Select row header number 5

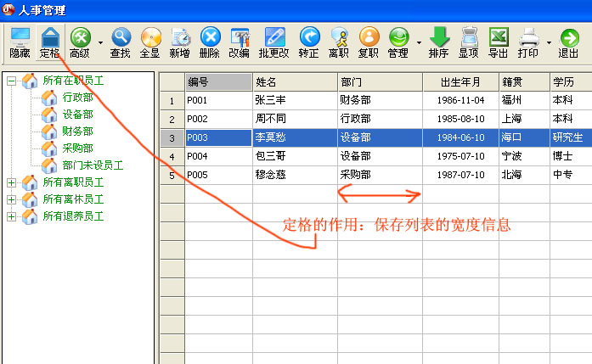tap(172, 176)
